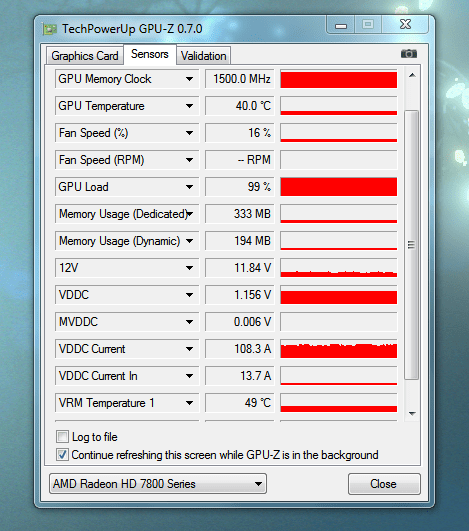Untick Continue refreshing in background checkbox
Image resolution: width=469 pixels, height=531 pixels.
click(x=62, y=454)
